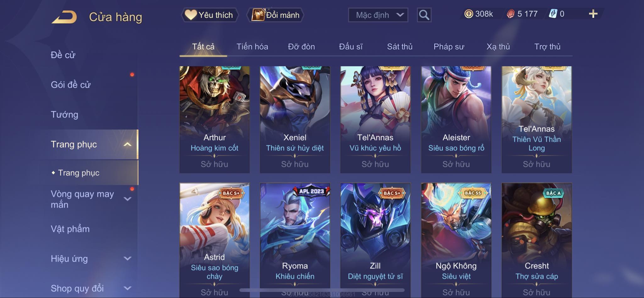Tap the golden back arrow icon
This screenshot has height=298, width=644.
[x=64, y=17]
